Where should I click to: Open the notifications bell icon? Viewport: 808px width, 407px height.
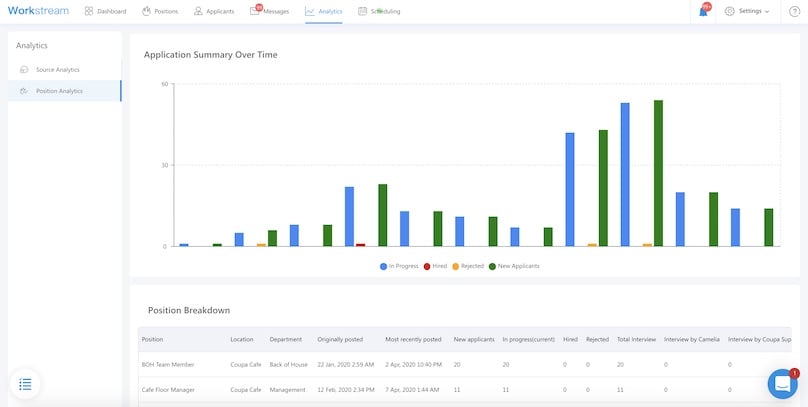coord(703,11)
